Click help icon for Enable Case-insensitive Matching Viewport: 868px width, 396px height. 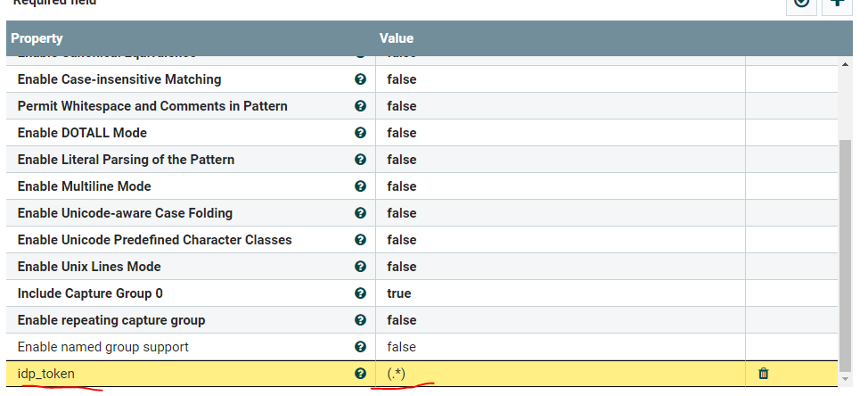tap(360, 79)
